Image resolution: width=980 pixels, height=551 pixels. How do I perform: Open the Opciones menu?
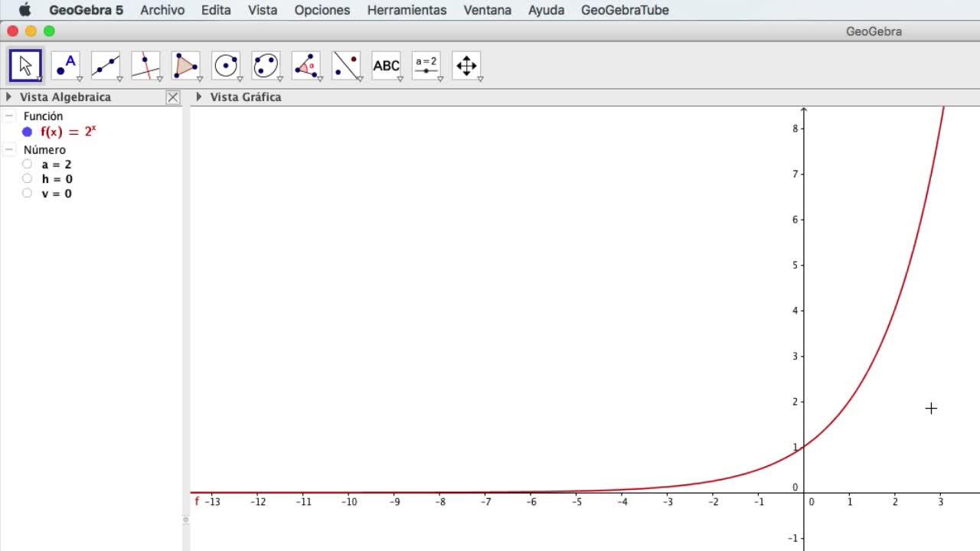[322, 10]
